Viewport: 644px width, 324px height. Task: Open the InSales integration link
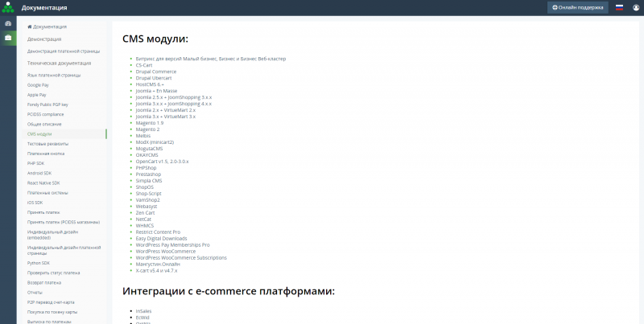pos(144,310)
